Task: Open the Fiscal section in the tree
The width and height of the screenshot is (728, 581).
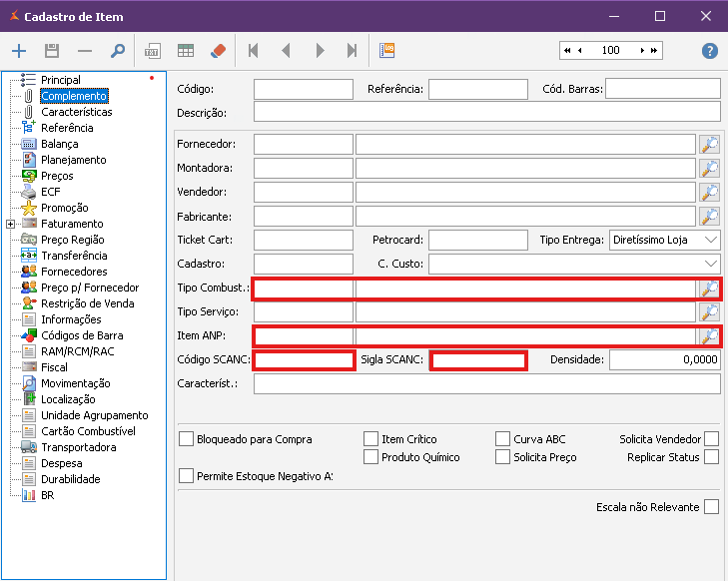Action: tap(55, 367)
